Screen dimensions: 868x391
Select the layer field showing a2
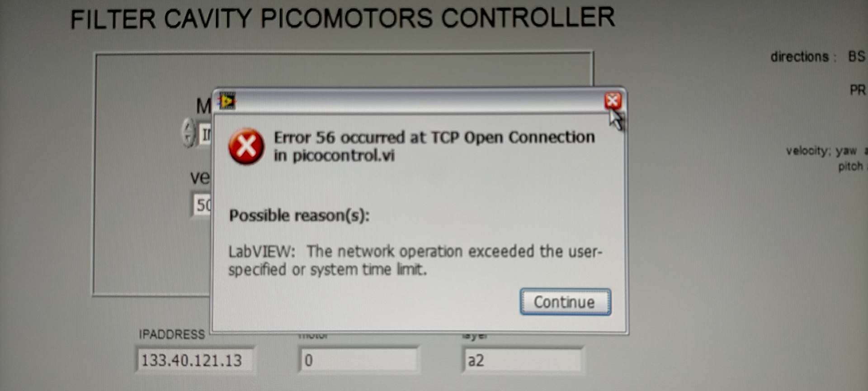522,360
